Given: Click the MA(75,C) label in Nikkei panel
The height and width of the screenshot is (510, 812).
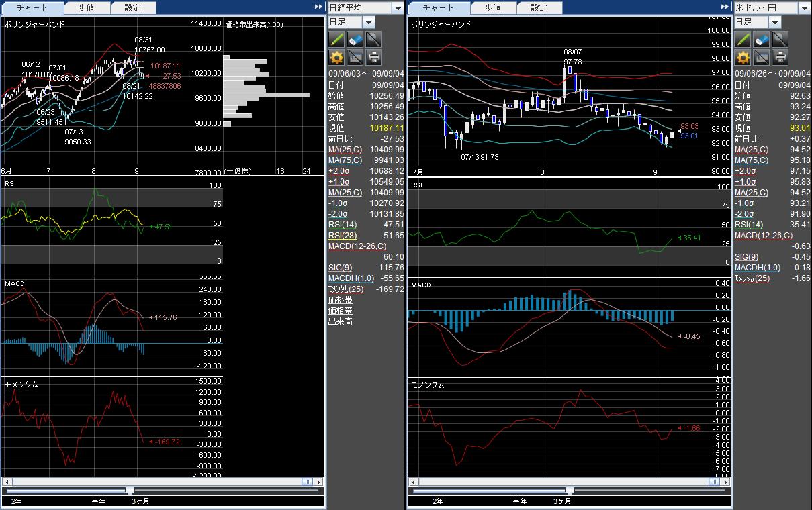Looking at the screenshot, I should coord(345,160).
